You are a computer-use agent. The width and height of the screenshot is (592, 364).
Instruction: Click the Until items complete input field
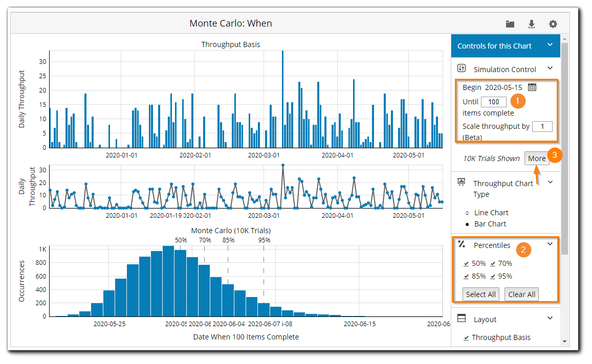(493, 101)
